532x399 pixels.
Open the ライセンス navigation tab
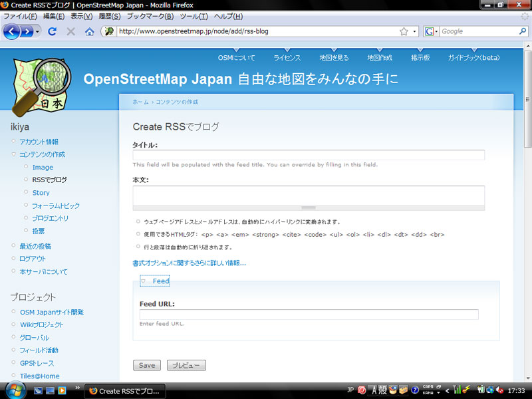287,58
